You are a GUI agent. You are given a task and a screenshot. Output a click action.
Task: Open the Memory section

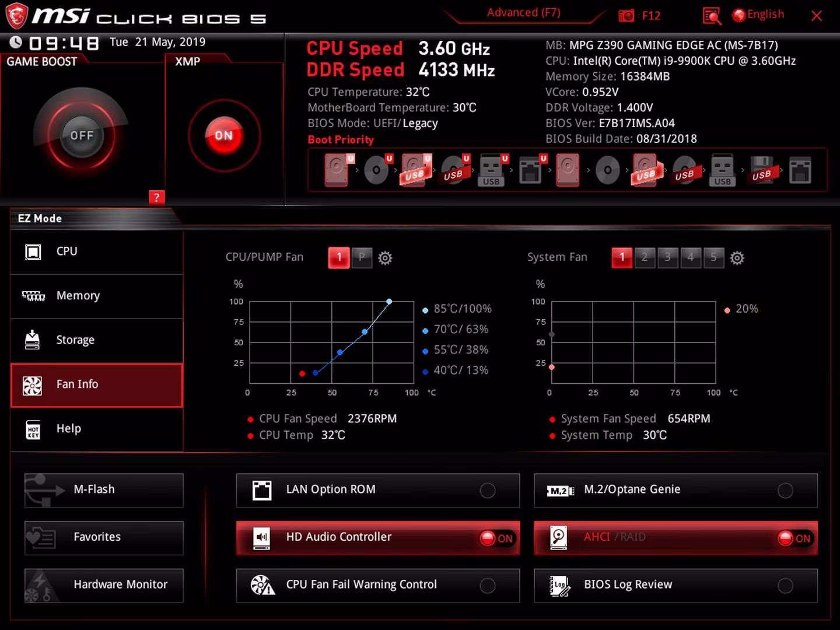[97, 296]
